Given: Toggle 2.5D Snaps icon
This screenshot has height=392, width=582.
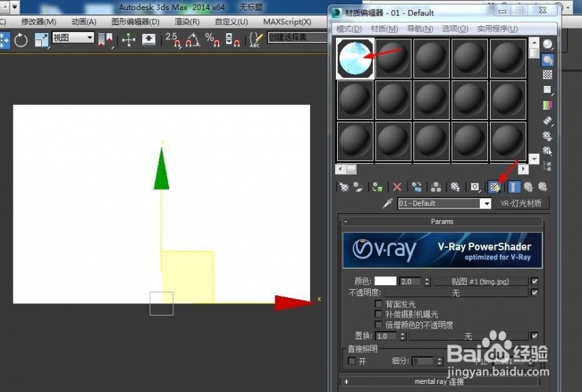Looking at the screenshot, I should pos(173,40).
